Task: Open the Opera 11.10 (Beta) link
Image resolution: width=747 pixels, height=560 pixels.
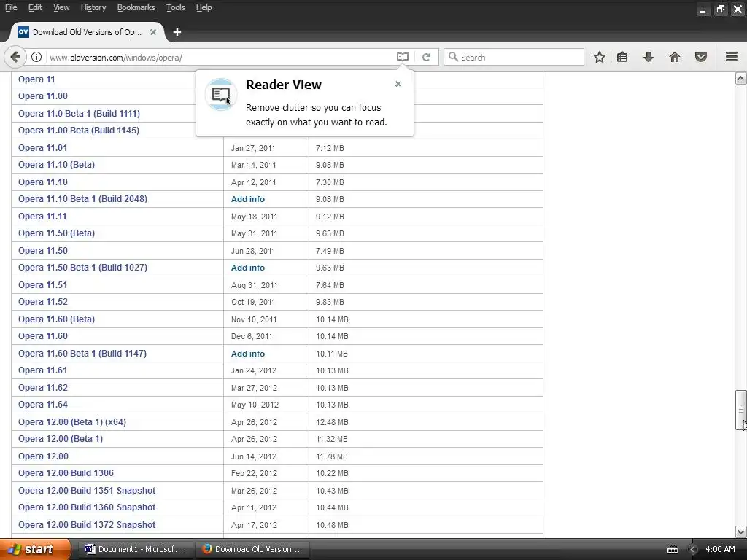Action: pos(56,165)
